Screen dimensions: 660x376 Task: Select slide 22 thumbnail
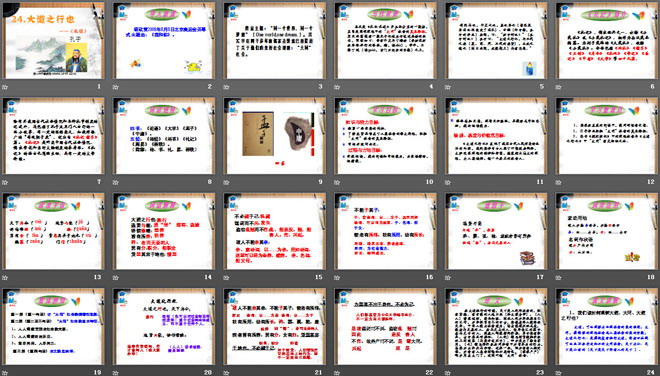(x=385, y=327)
